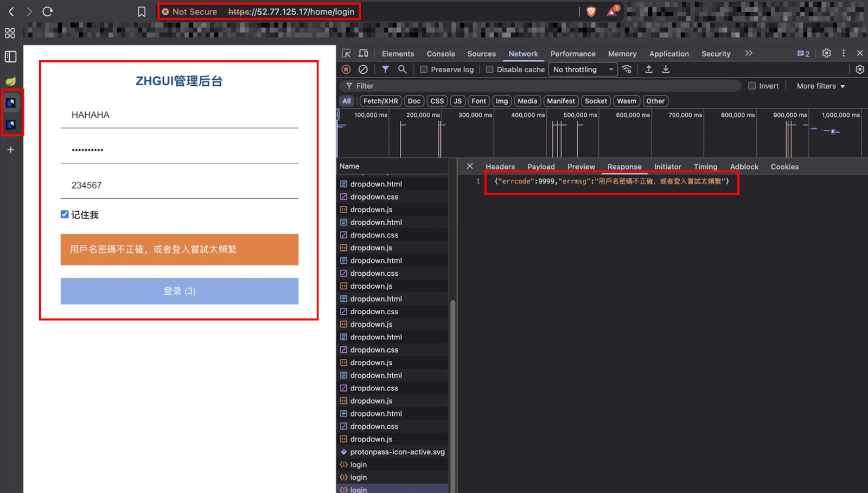
Task: Go back with the browser back arrow
Action: 11,11
